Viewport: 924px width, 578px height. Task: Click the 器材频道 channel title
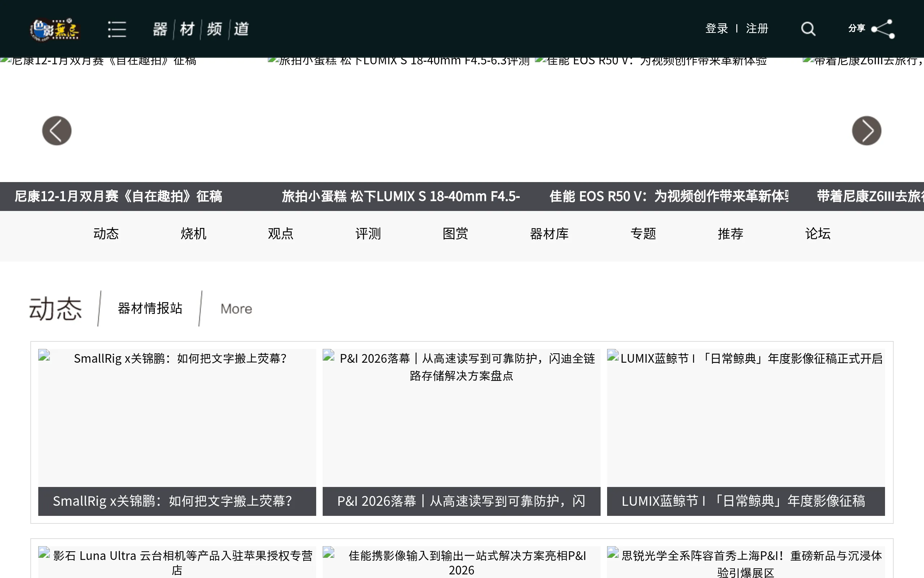201,29
